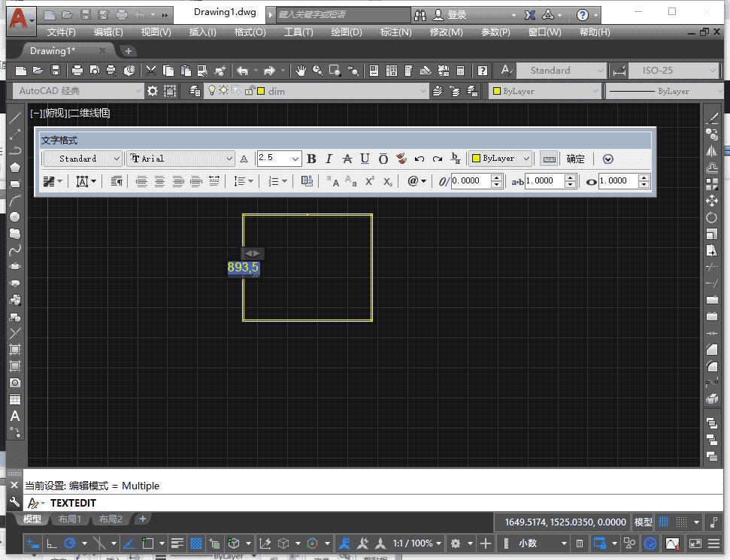
Task: Select the Rotate modify tool
Action: 712,217
